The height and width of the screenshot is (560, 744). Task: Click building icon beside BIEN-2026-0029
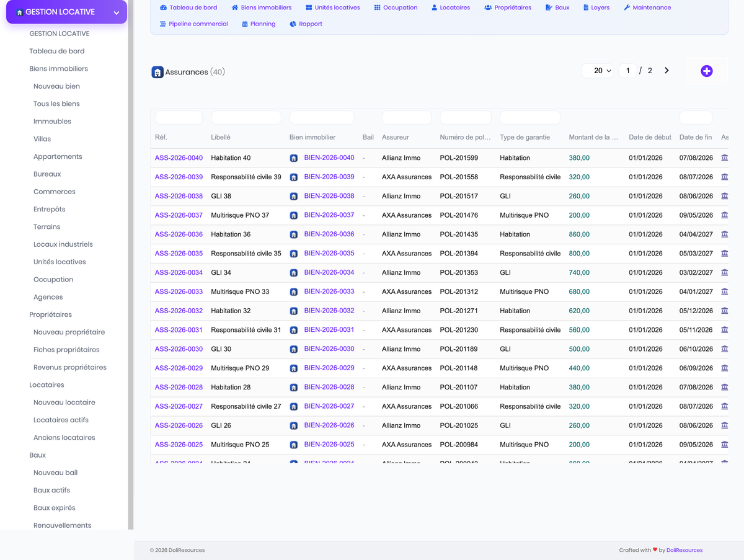(294, 368)
